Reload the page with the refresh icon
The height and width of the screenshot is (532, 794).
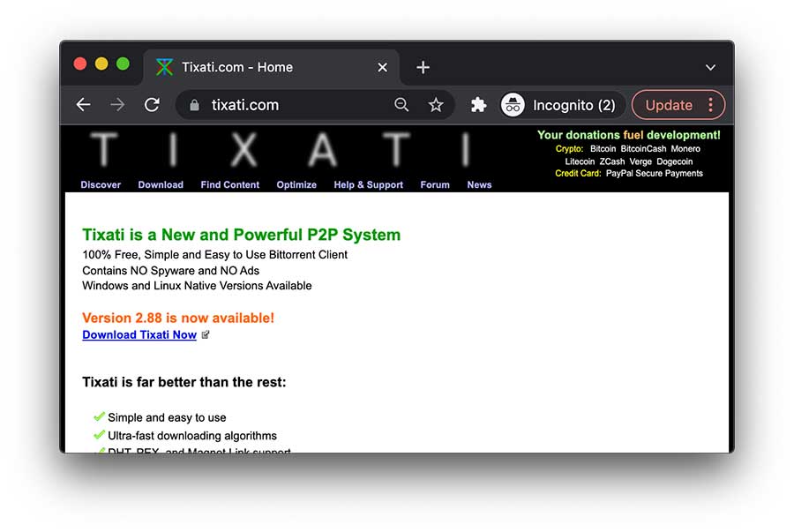[151, 104]
